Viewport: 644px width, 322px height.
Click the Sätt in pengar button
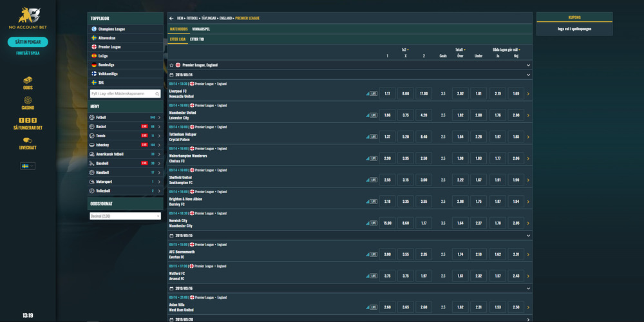[x=28, y=42]
